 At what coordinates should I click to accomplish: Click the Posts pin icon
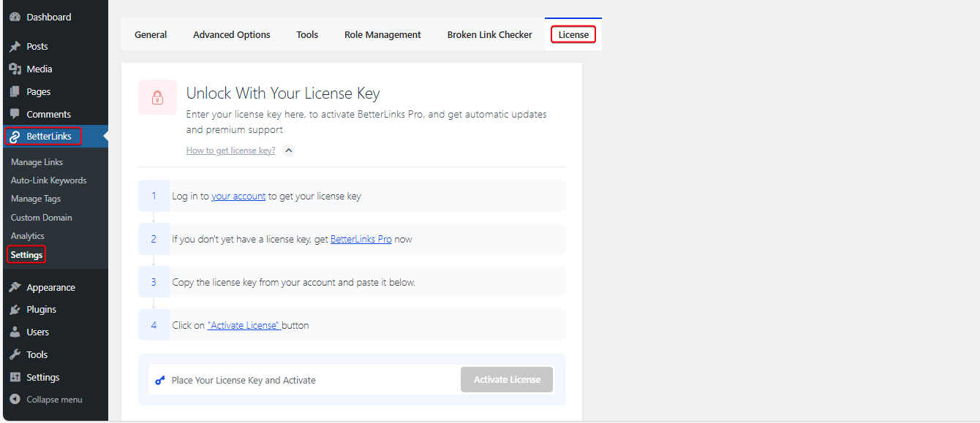click(15, 45)
